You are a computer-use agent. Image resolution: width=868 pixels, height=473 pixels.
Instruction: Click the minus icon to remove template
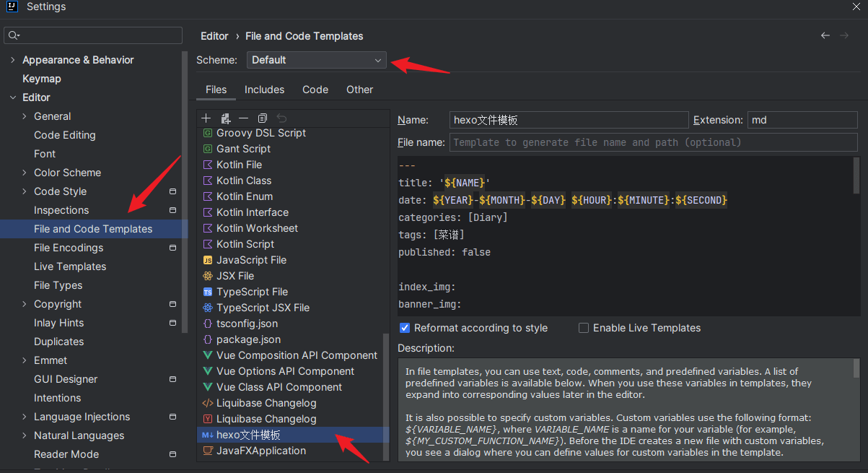tap(244, 118)
